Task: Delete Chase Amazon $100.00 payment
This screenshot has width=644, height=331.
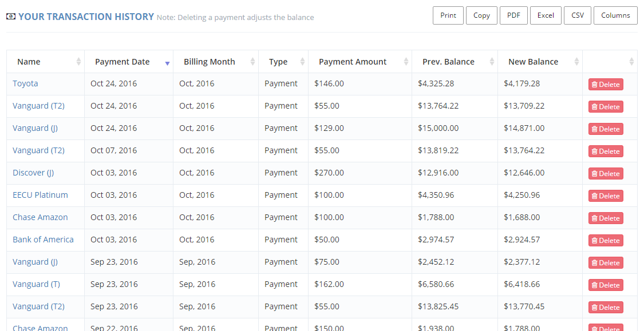Action: tap(606, 218)
